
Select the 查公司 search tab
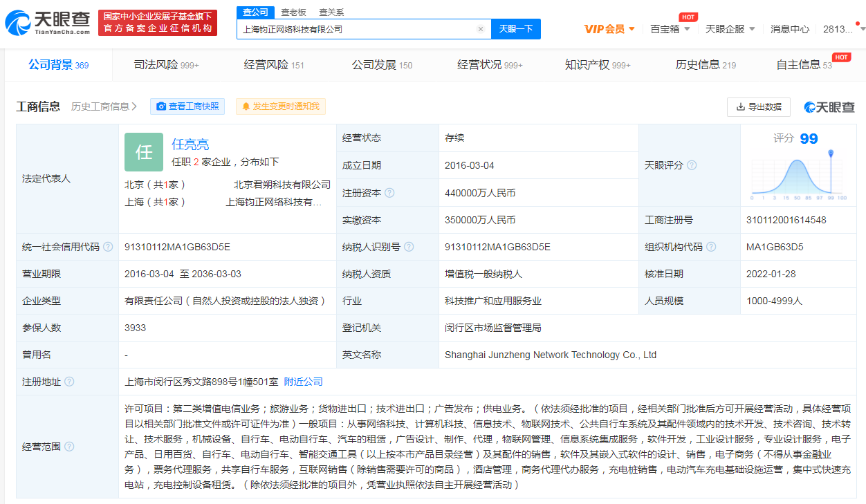[256, 12]
